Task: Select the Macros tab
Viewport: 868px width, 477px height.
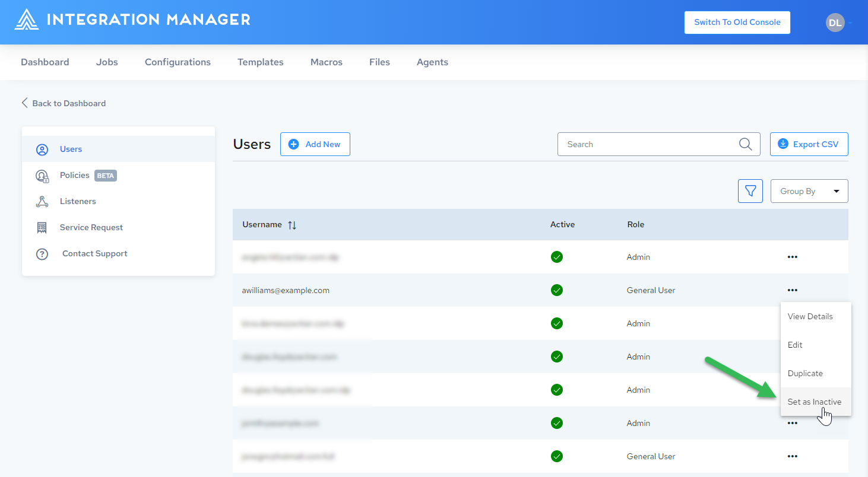Action: [x=327, y=62]
